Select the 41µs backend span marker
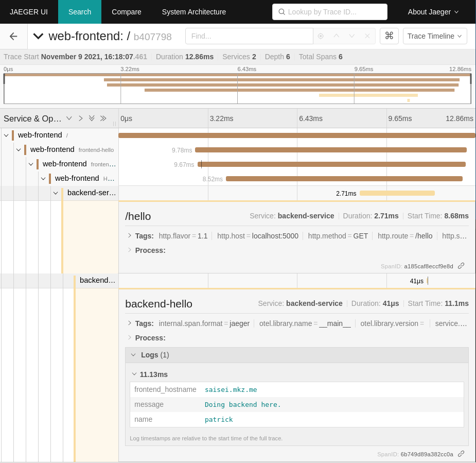Screen dimensions: 476x463 pos(428,281)
